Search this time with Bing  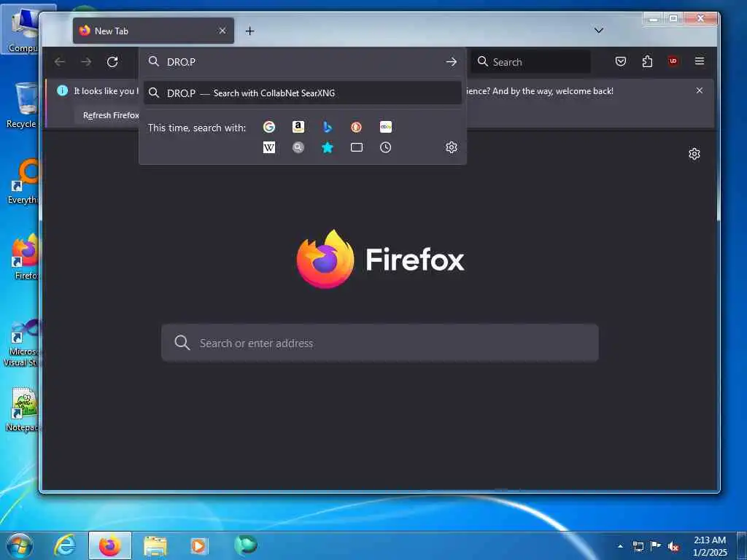tap(328, 127)
